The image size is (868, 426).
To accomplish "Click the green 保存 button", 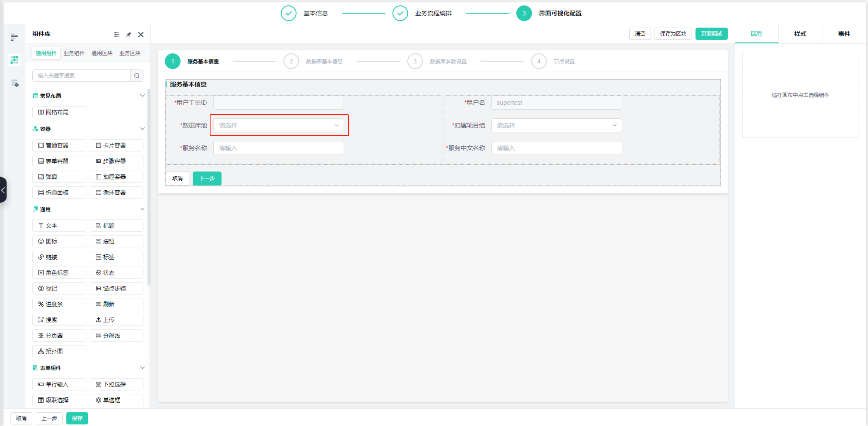I will pyautogui.click(x=77, y=418).
